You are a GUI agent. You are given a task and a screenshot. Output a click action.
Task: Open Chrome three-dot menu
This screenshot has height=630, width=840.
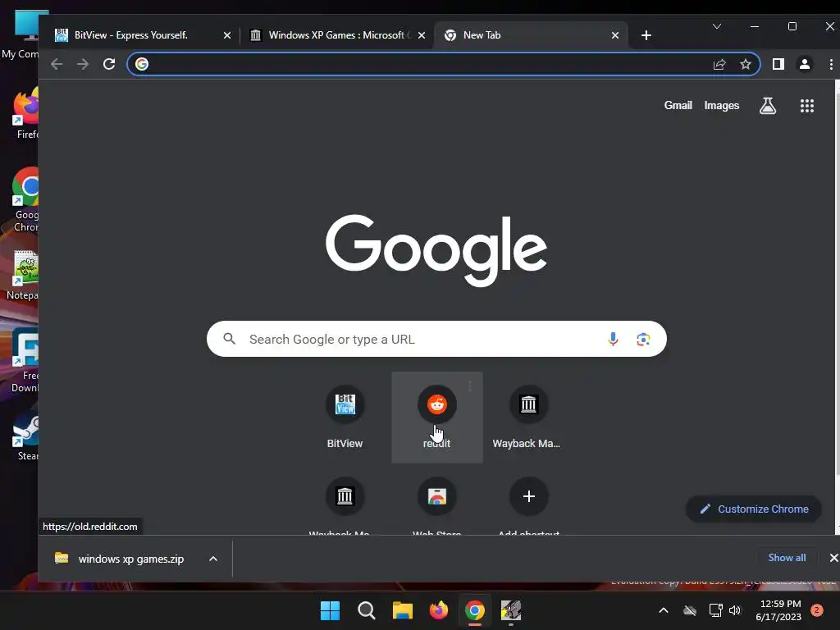(831, 64)
